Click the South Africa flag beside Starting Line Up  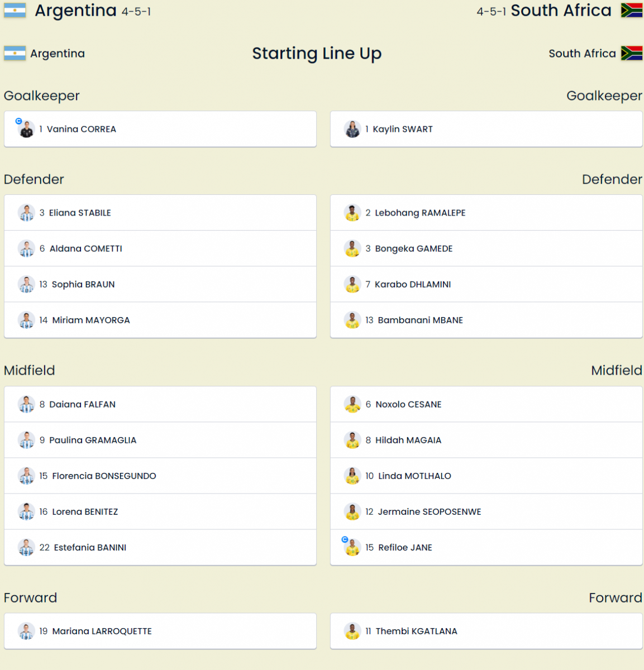[x=632, y=54]
